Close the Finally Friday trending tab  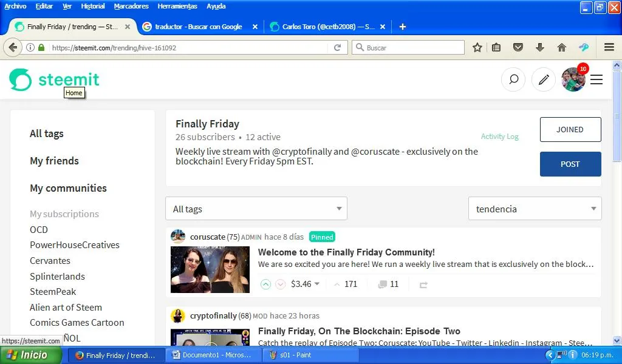(x=128, y=27)
